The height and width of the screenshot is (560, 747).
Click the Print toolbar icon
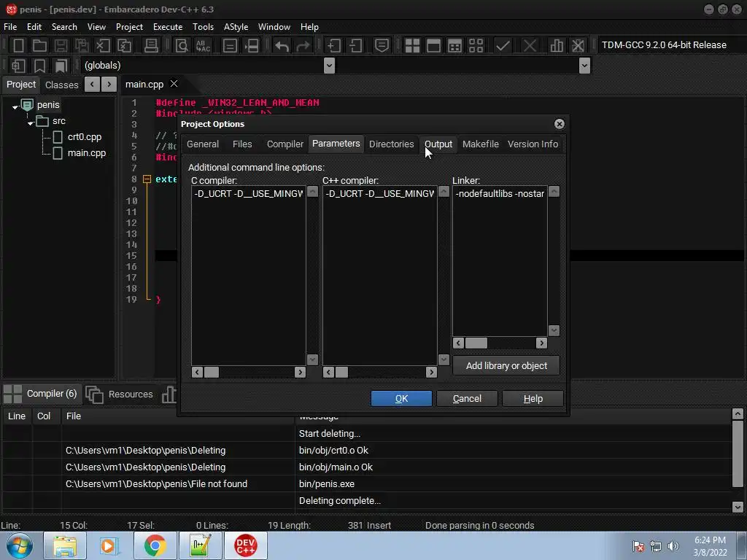pyautogui.click(x=151, y=46)
